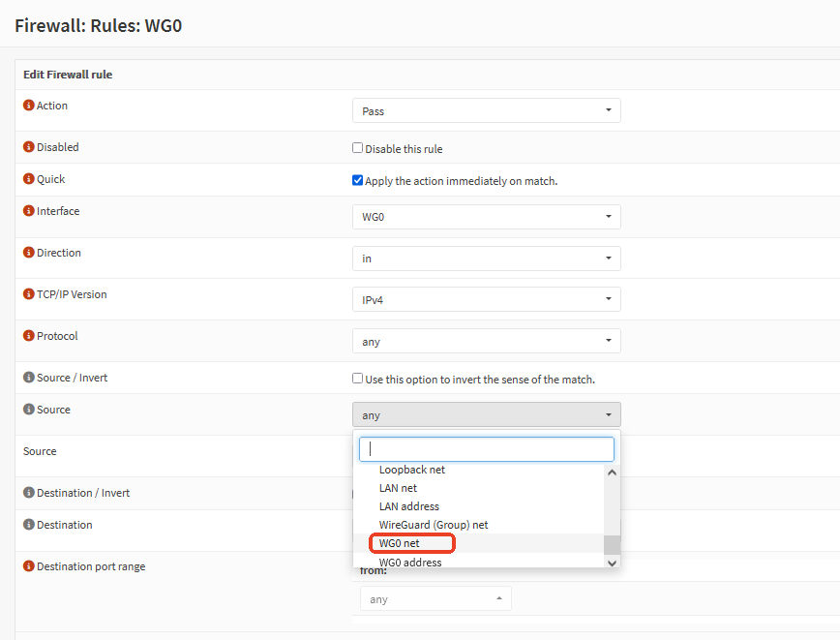
Task: Uncheck Apply the action immediately on match
Action: coord(358,180)
